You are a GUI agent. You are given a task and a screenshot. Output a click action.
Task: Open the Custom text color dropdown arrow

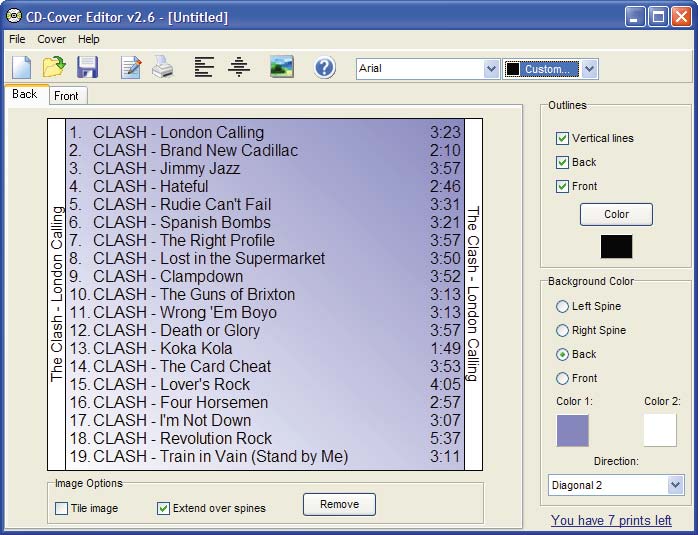[589, 69]
